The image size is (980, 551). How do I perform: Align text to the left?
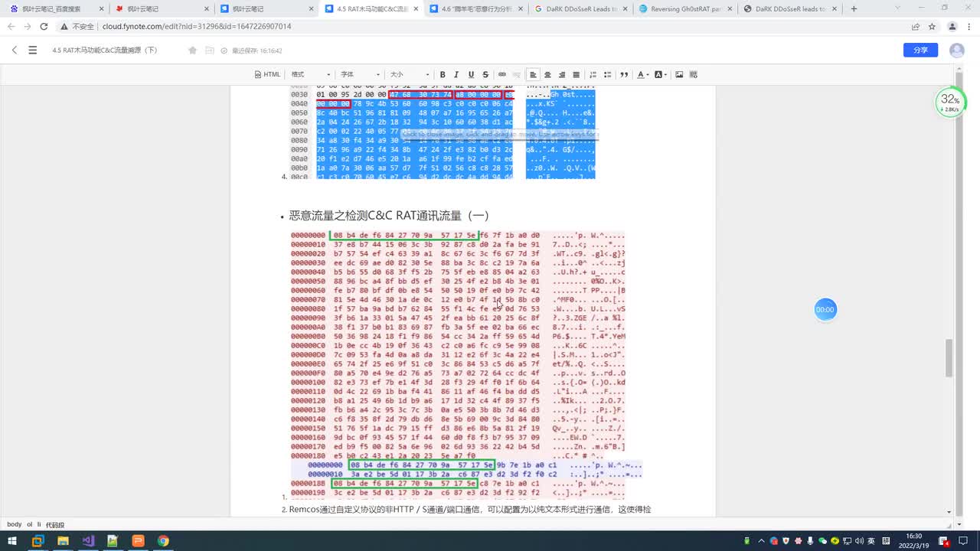(534, 74)
